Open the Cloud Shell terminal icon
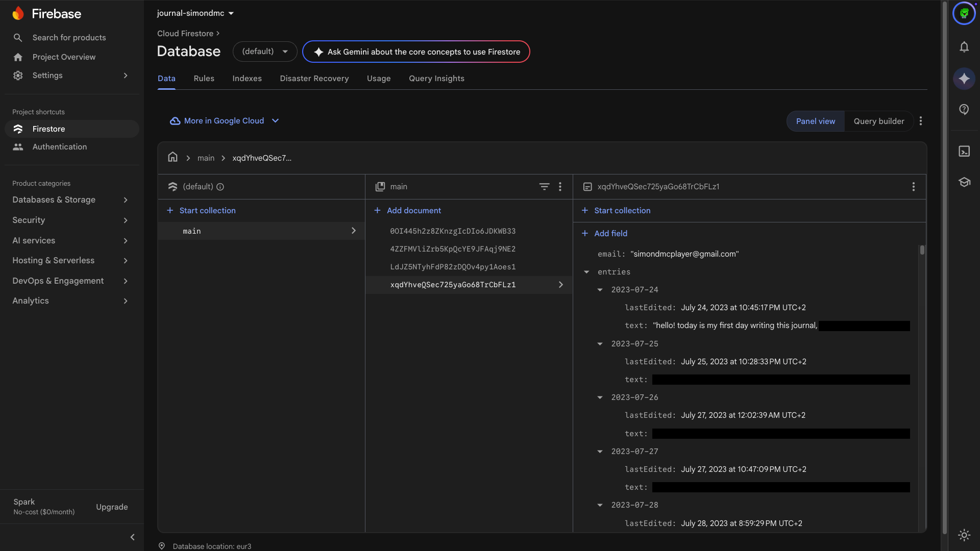The height and width of the screenshot is (551, 980). [964, 151]
